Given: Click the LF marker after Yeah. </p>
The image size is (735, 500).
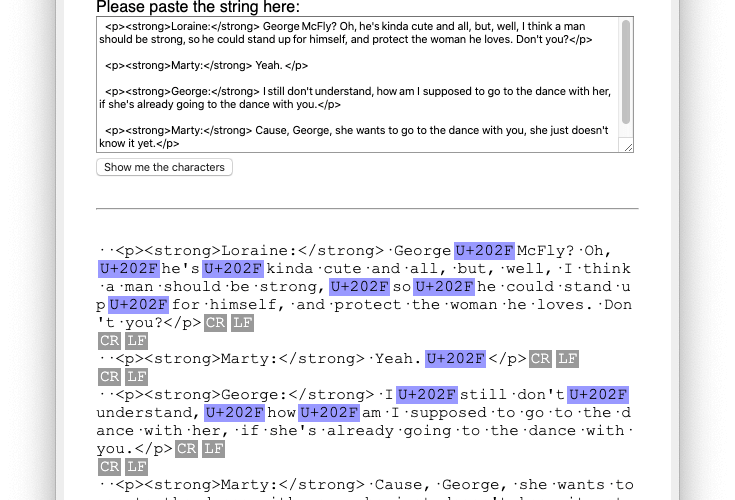Looking at the screenshot, I should pos(567,359).
